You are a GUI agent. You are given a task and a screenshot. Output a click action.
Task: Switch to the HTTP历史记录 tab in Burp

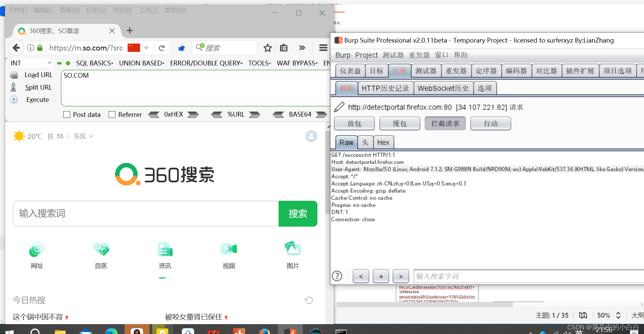coord(386,88)
